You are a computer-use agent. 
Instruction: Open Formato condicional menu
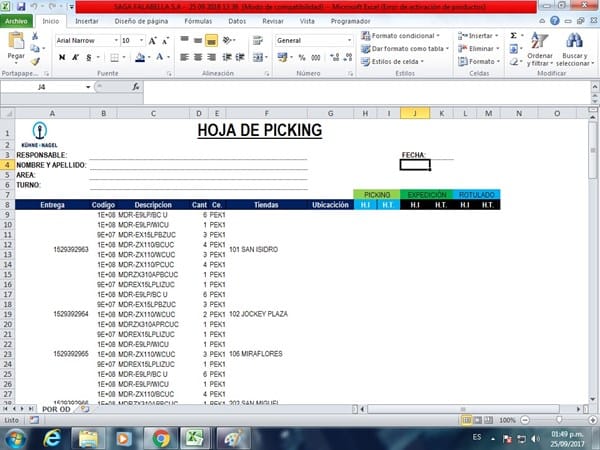[x=400, y=36]
